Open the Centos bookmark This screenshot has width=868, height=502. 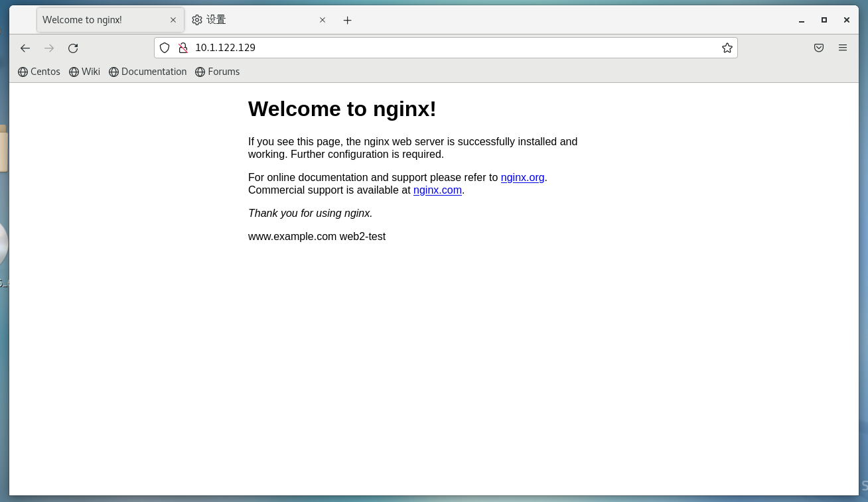(x=39, y=72)
